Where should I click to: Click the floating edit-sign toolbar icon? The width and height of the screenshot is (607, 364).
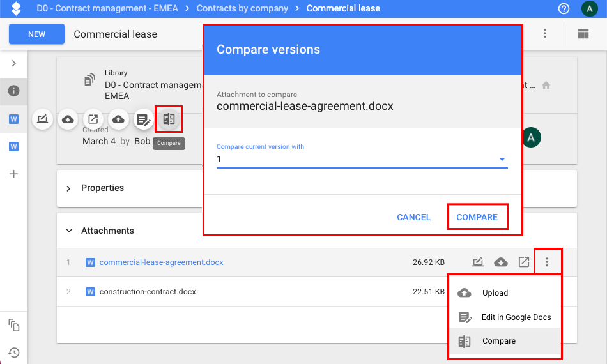[x=42, y=119]
